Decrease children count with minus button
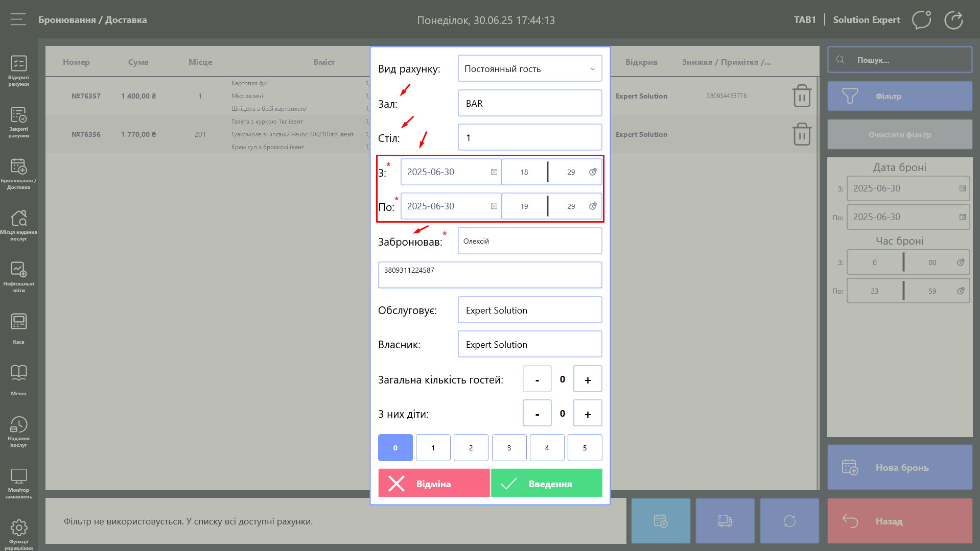Screen dimensions: 980x551 point(537,414)
